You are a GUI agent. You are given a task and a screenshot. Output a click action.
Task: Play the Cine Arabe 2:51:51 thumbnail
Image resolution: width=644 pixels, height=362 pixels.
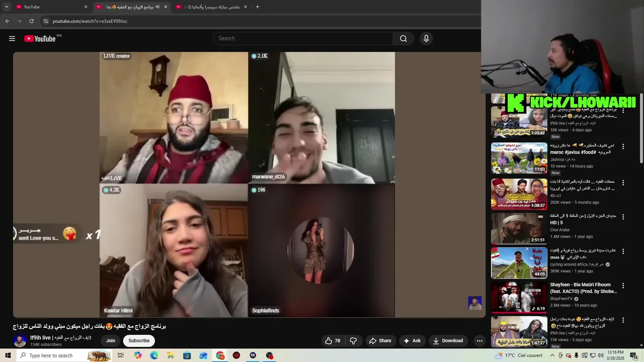[x=519, y=228]
